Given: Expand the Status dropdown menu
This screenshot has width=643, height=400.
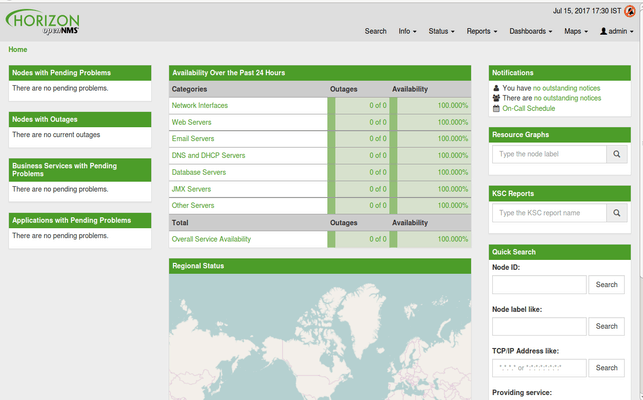Looking at the screenshot, I should coord(441,31).
